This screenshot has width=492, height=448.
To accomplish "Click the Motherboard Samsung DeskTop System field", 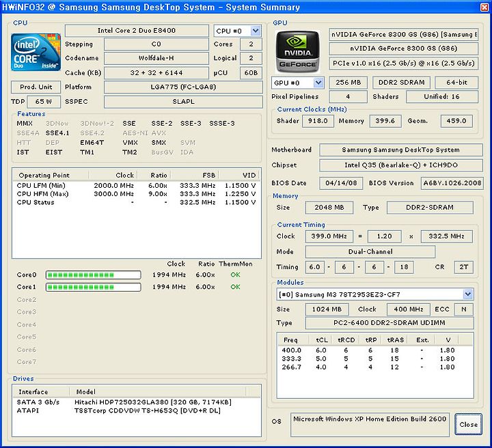I will pyautogui.click(x=401, y=150).
